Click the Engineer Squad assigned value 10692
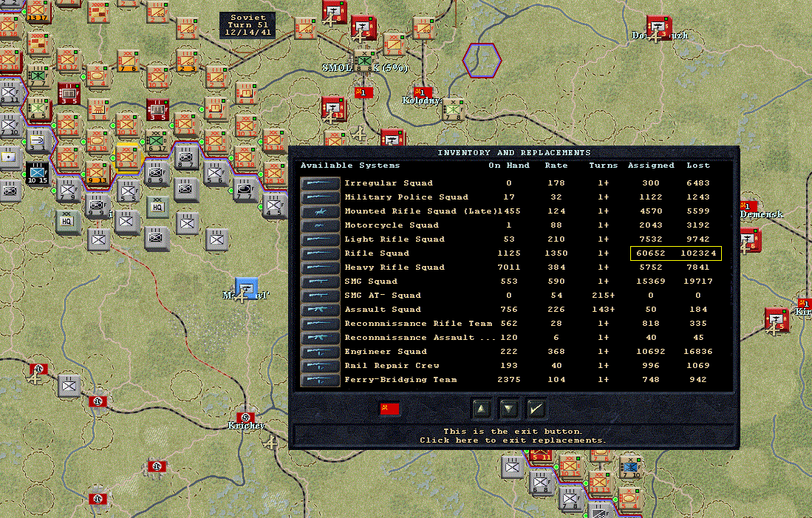Screen dimensions: 812x518 tap(651, 351)
